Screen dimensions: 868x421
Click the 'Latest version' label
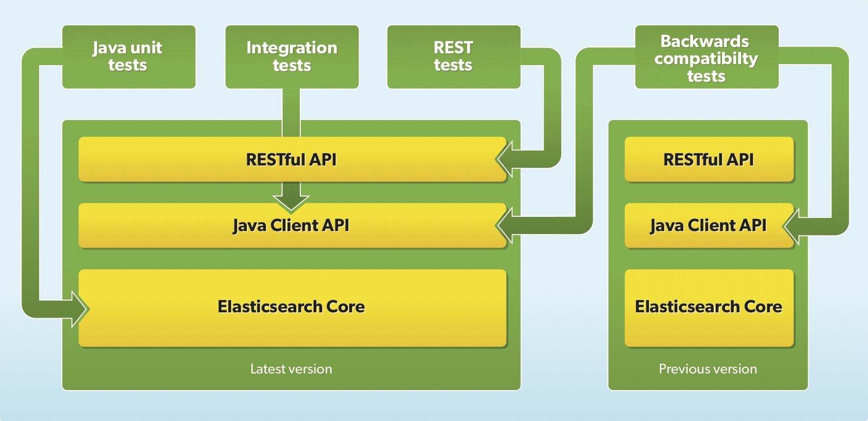[x=291, y=369]
